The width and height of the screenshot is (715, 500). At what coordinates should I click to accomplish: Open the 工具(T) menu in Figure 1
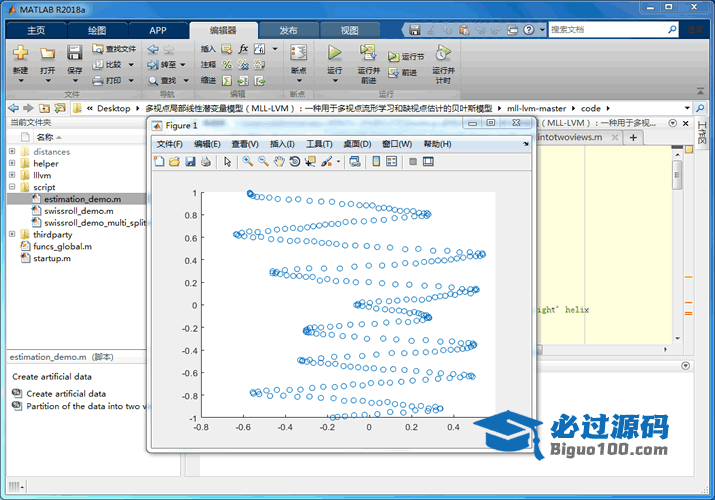click(319, 144)
